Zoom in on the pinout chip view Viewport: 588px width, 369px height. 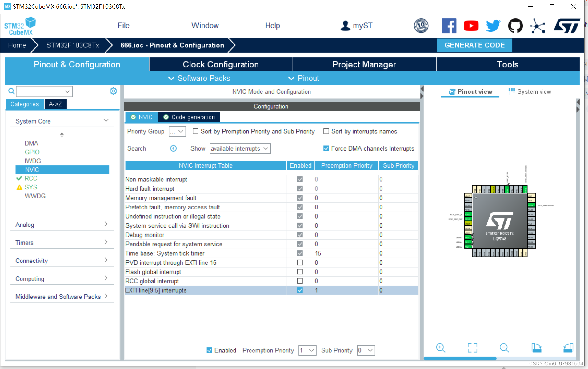(x=441, y=348)
